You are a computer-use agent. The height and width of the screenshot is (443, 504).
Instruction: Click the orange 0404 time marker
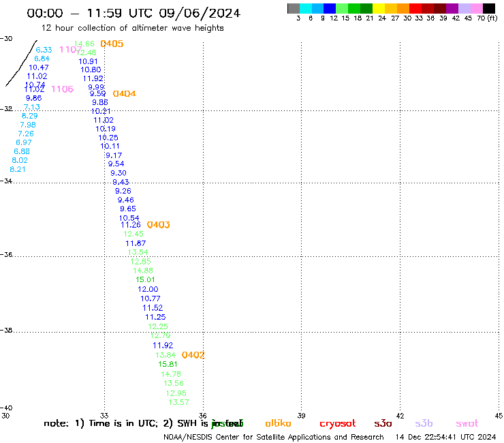point(125,93)
